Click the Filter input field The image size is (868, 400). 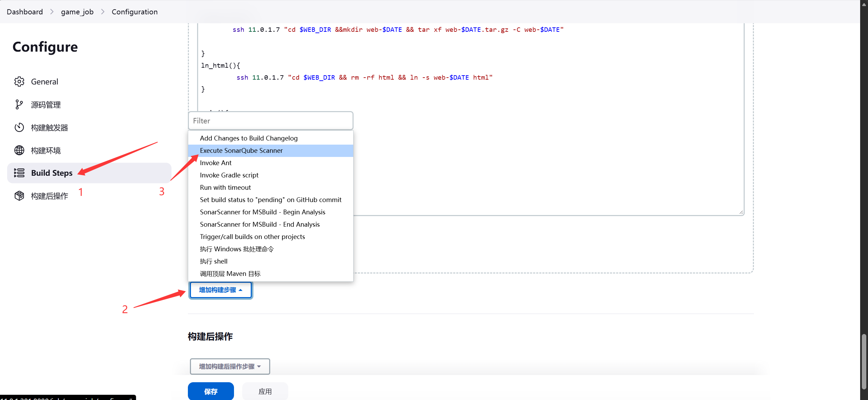tap(271, 121)
